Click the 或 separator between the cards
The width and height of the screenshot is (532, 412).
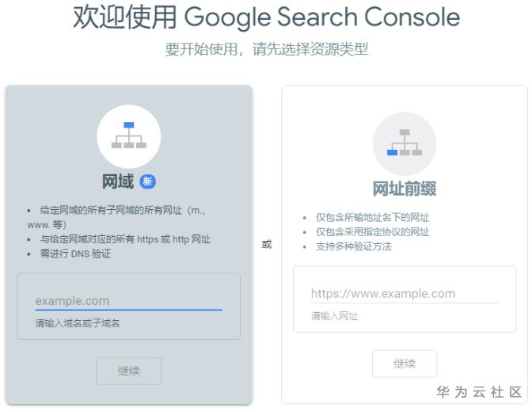[x=267, y=244]
